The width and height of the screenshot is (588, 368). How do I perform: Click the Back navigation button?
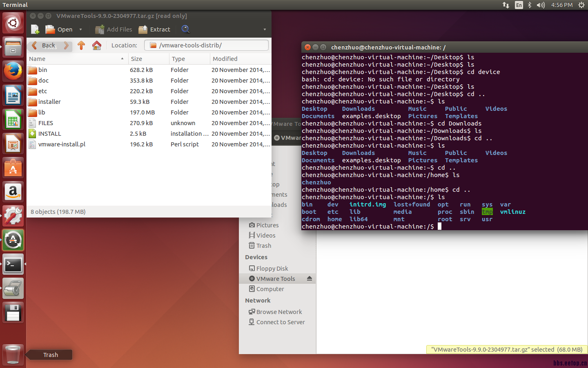44,45
